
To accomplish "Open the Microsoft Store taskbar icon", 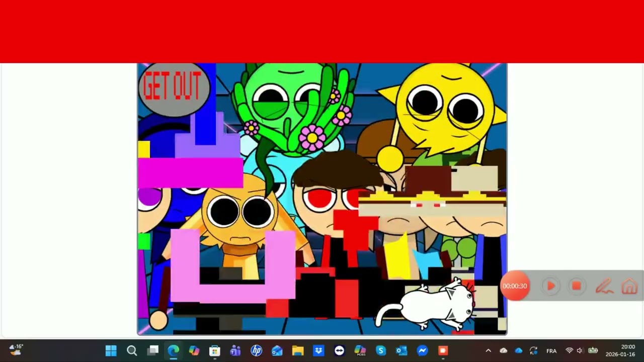I will (x=215, y=350).
